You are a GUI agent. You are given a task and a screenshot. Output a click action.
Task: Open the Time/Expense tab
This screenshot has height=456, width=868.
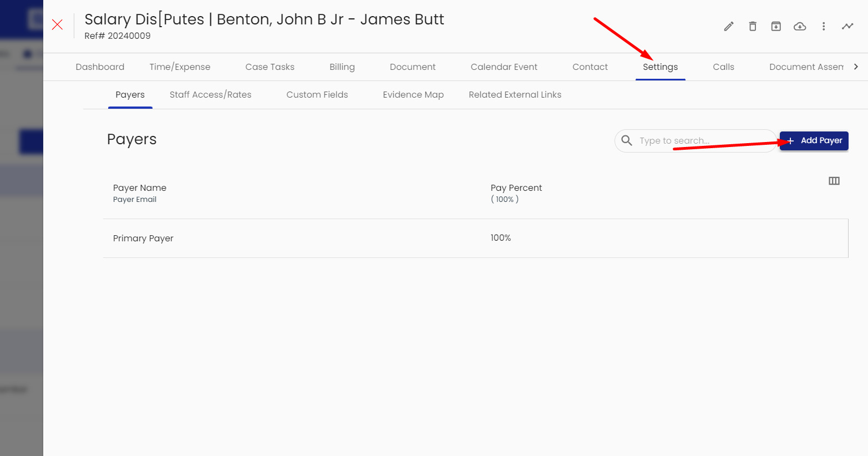click(180, 67)
